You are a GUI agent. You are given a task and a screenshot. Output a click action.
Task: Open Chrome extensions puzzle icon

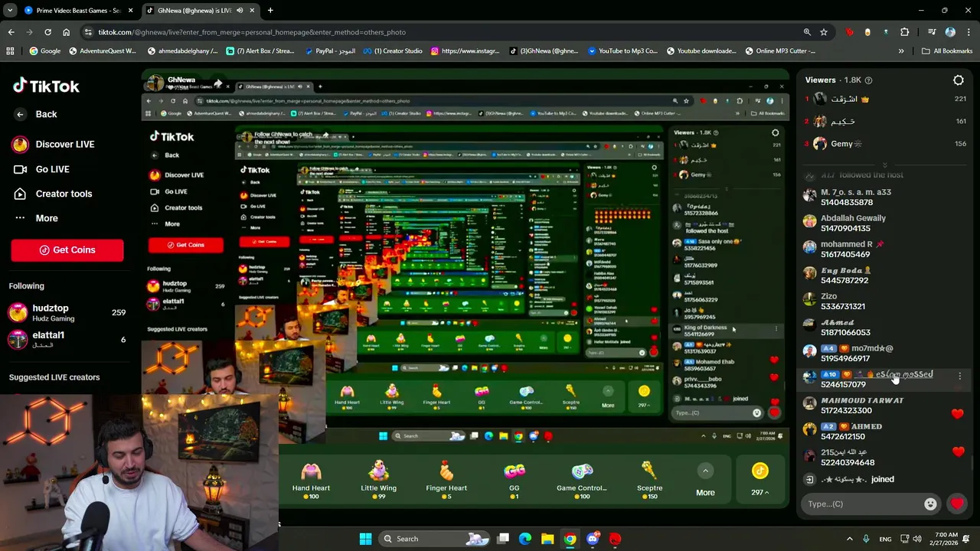[905, 32]
